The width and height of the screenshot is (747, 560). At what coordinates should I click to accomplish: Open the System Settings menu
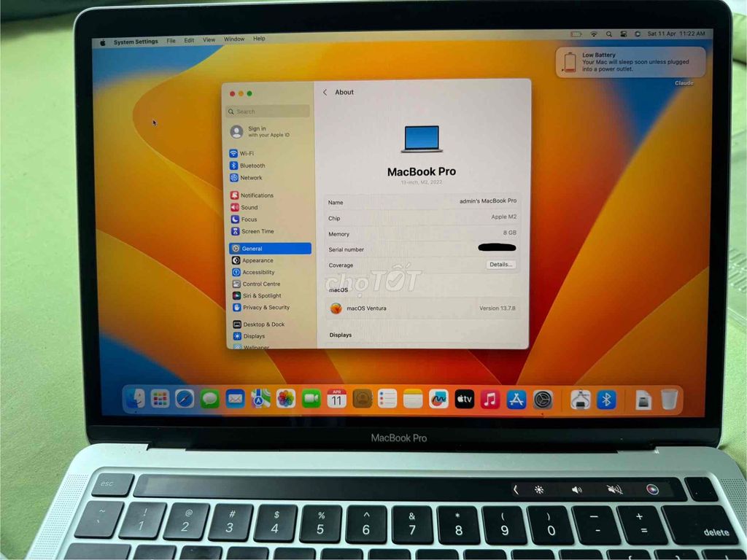(136, 42)
